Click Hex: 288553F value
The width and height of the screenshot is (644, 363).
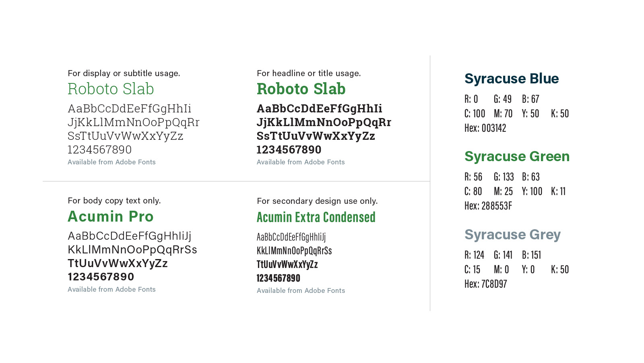pyautogui.click(x=488, y=206)
